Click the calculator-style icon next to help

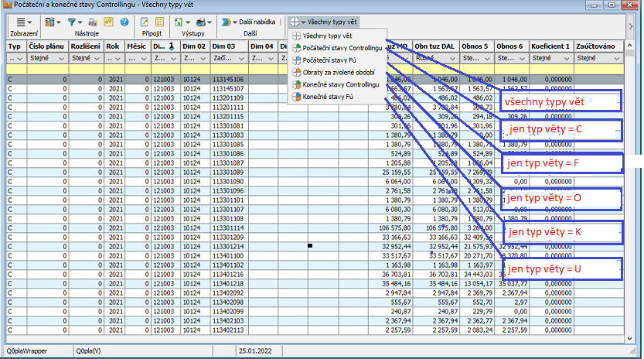tap(109, 22)
